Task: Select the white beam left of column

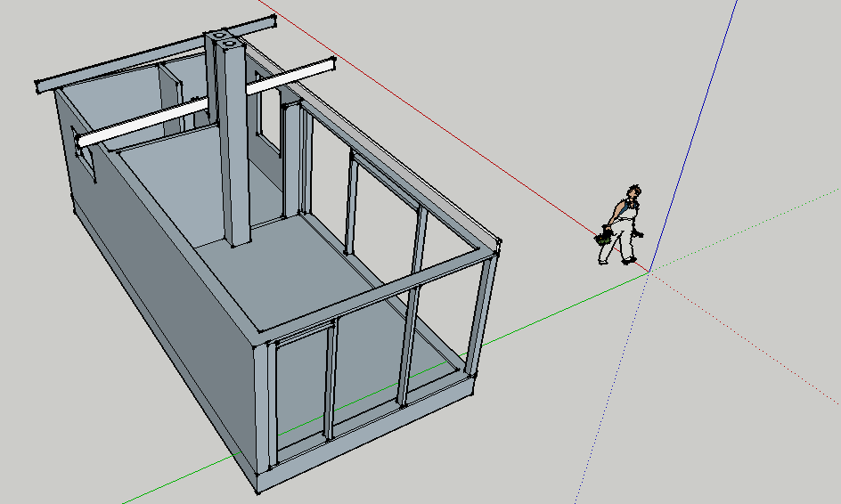Action: [x=143, y=125]
